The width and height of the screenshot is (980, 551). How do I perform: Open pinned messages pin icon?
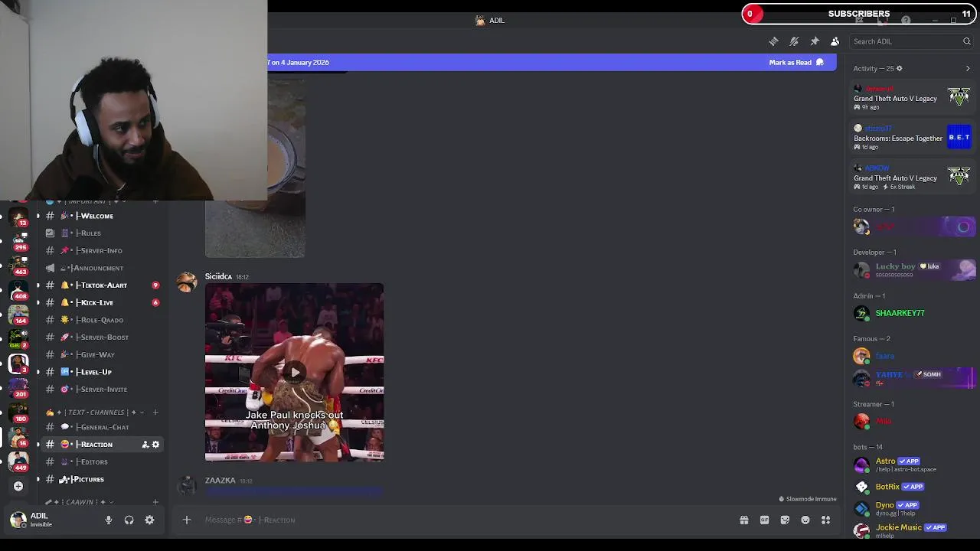[x=815, y=41]
